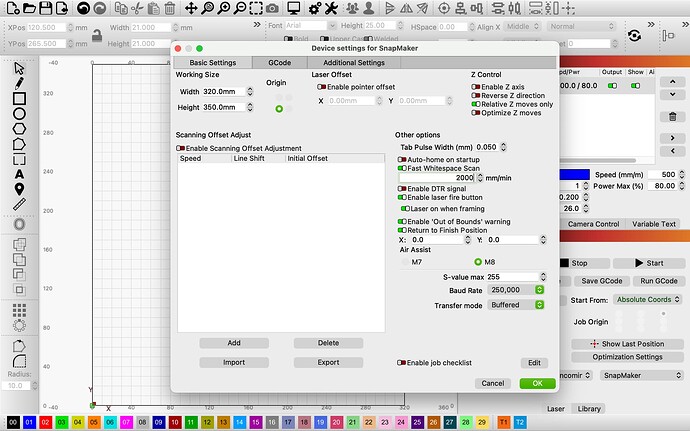This screenshot has width=690, height=431.
Task: Toggle Enable 'Out of Bounds' warning
Action: (402, 221)
